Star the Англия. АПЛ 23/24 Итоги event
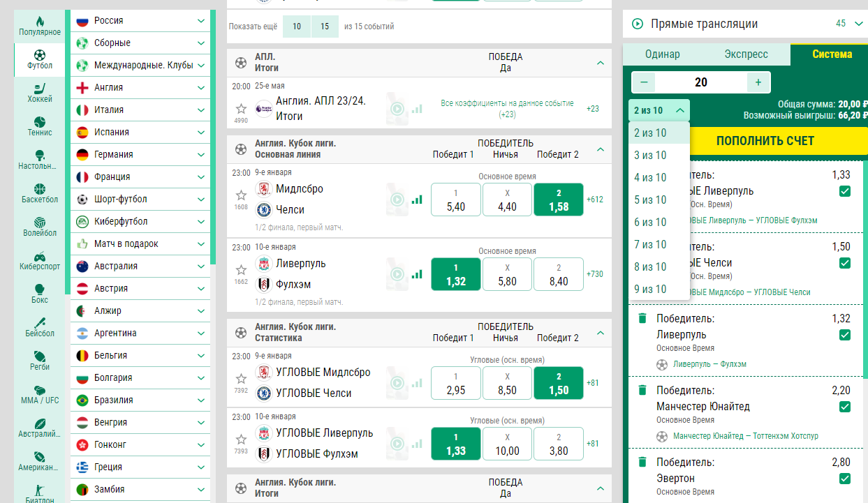The width and height of the screenshot is (868, 503). point(241,108)
